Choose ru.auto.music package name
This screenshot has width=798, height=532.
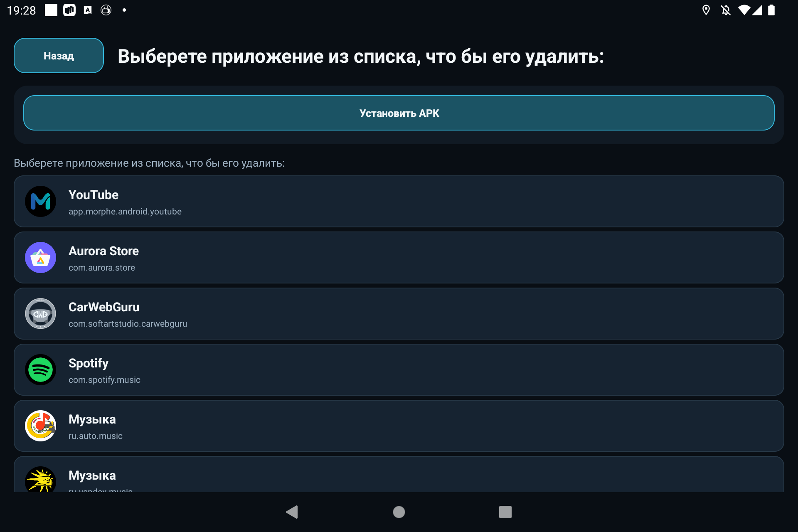(x=96, y=436)
